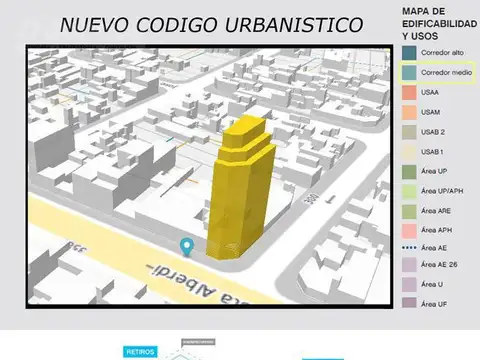Select the 'Corredor alto' legend label
The height and width of the screenshot is (360, 480).
(442, 53)
